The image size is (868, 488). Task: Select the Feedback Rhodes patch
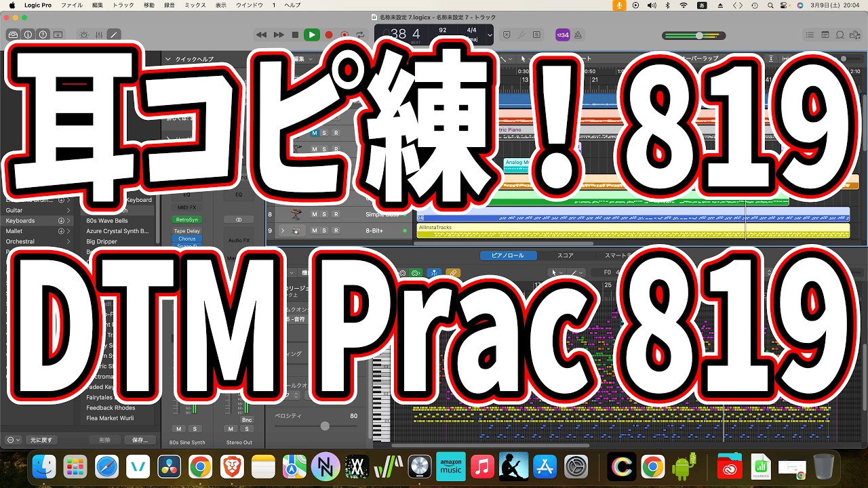(x=111, y=408)
